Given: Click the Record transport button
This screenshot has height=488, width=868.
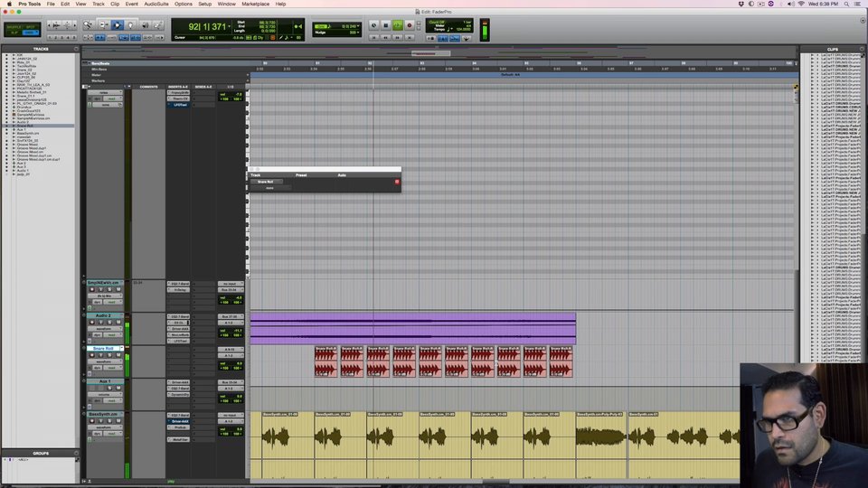Looking at the screenshot, I should coord(409,25).
